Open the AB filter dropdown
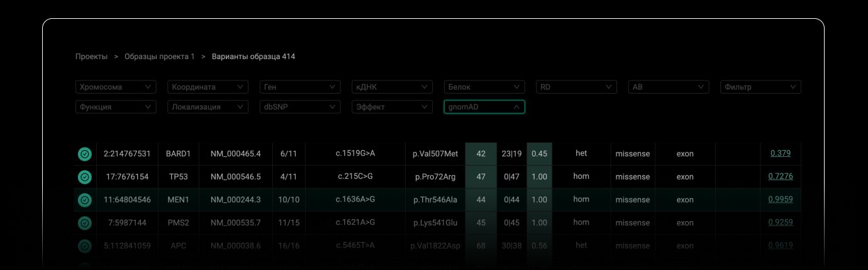Screen dimensions: 868x270 [669, 87]
